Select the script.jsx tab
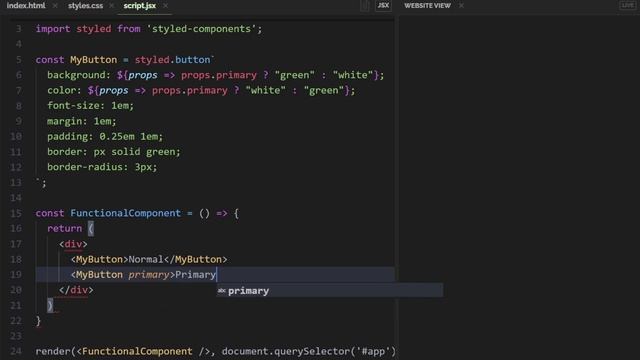 [x=140, y=6]
